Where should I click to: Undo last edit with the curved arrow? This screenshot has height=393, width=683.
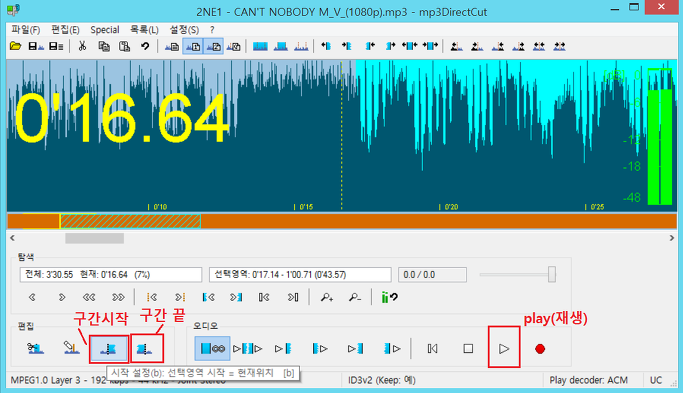tap(145, 46)
